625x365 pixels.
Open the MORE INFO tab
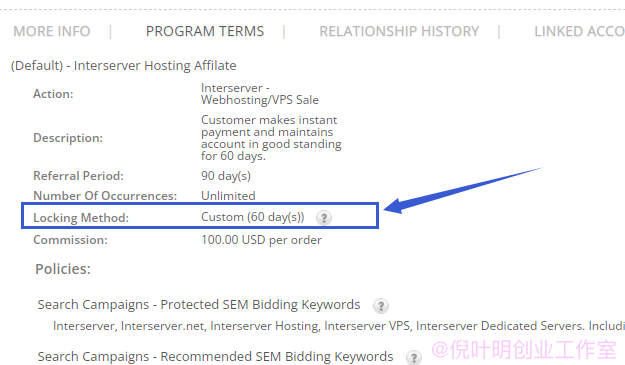52,31
